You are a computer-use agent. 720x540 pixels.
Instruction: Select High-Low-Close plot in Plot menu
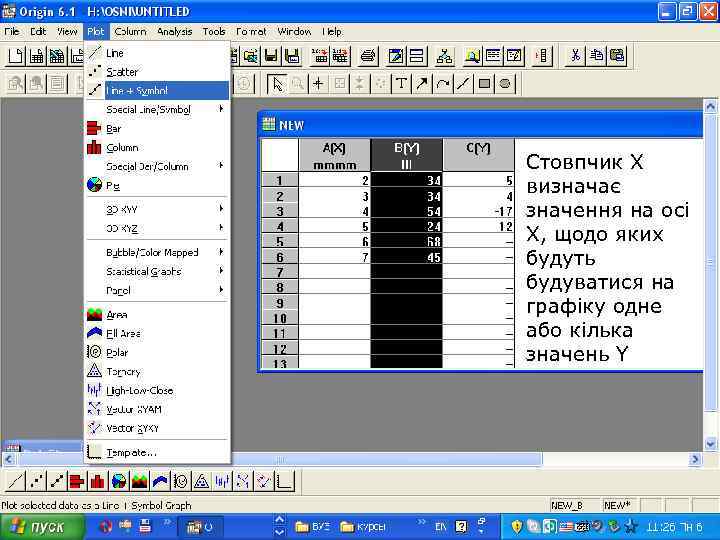tap(157, 390)
